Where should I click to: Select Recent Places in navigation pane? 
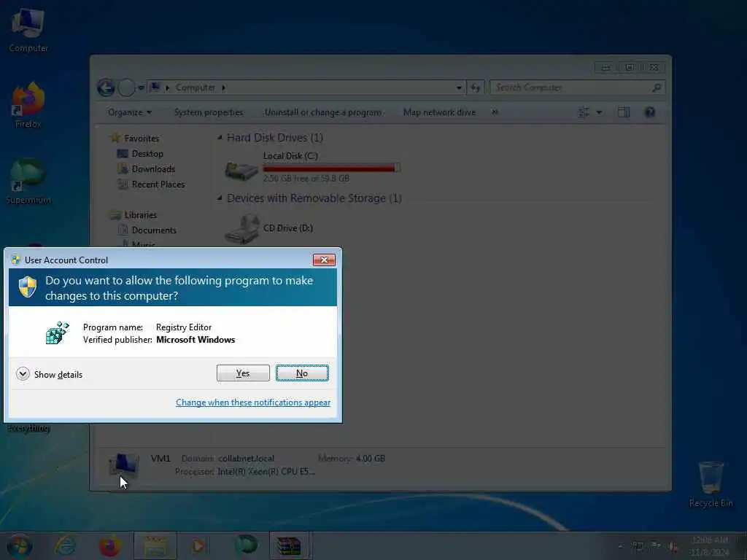[158, 184]
